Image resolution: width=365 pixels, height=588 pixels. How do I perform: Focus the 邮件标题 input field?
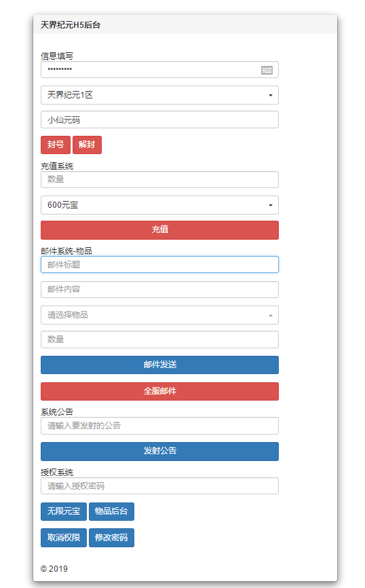pos(159,265)
